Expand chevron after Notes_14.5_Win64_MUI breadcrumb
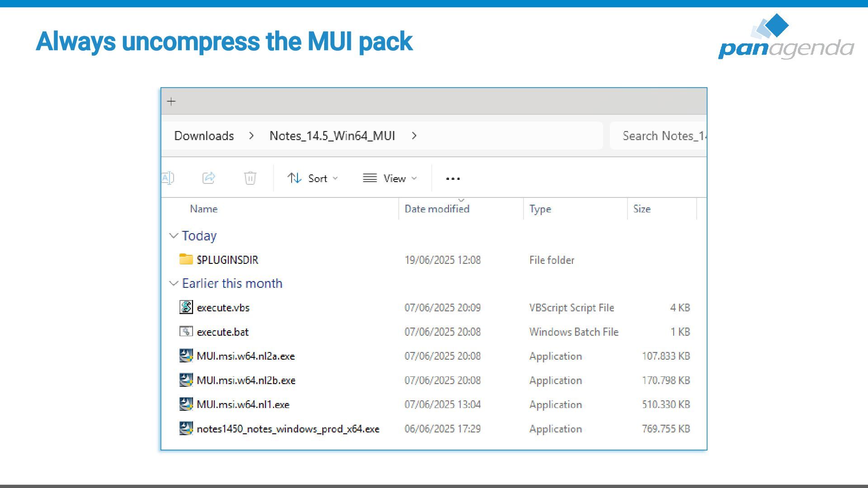This screenshot has width=868, height=488. (414, 136)
